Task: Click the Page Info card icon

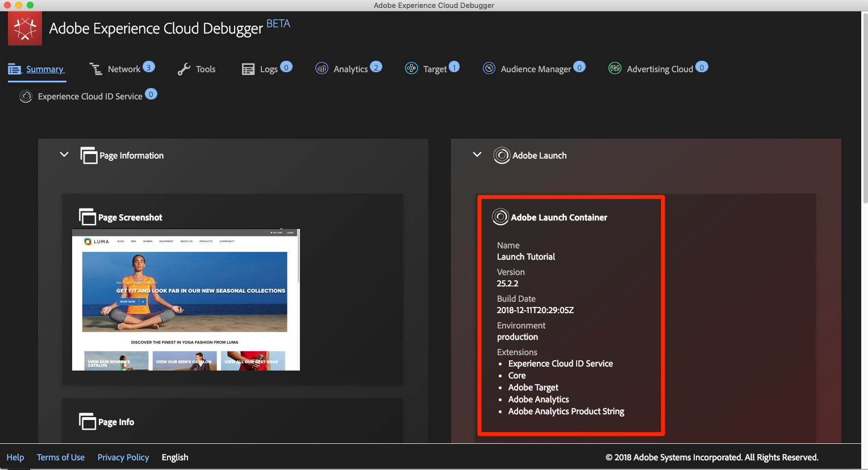Action: (87, 422)
